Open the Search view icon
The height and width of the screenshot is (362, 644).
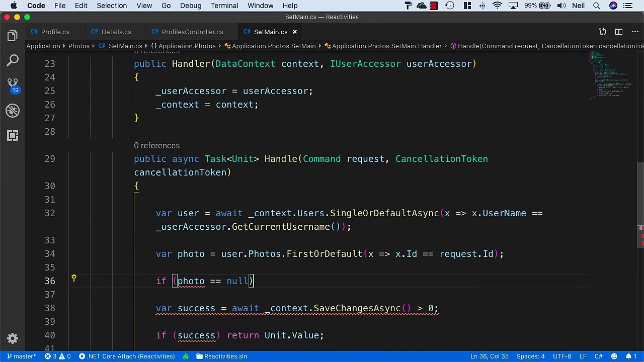tap(13, 61)
